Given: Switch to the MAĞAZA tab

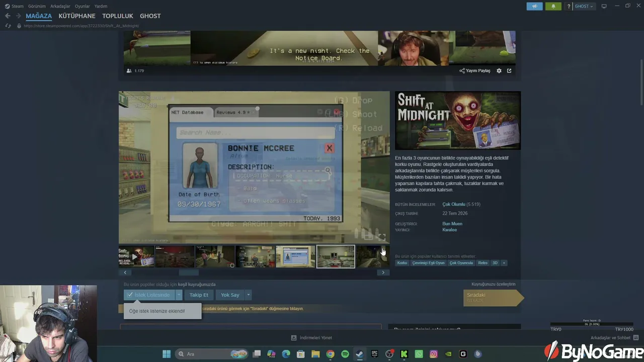Looking at the screenshot, I should click(x=39, y=16).
